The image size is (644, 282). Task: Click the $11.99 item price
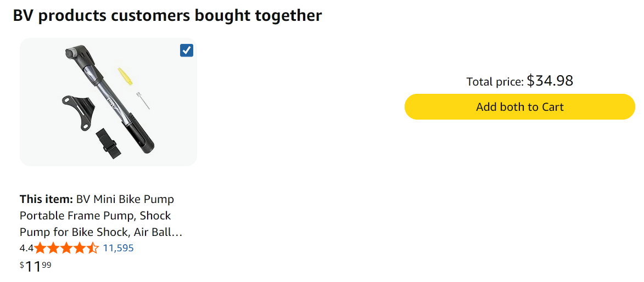tap(36, 267)
